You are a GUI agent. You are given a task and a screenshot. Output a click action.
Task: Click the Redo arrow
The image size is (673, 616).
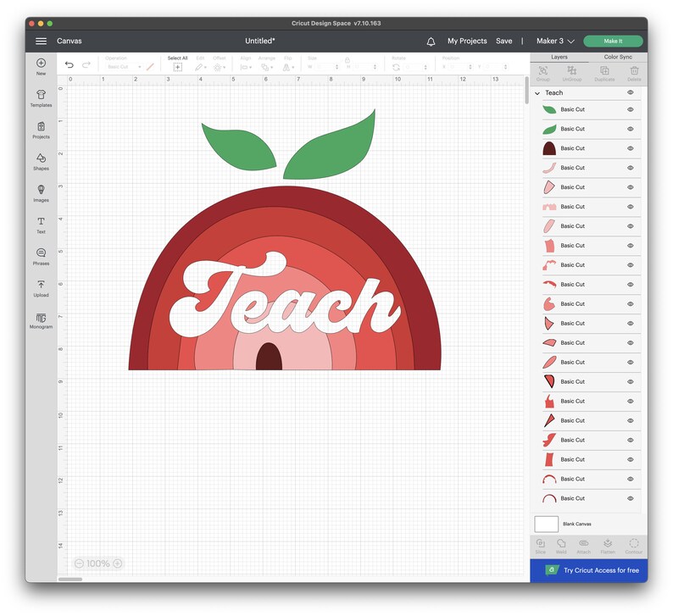pyautogui.click(x=86, y=64)
